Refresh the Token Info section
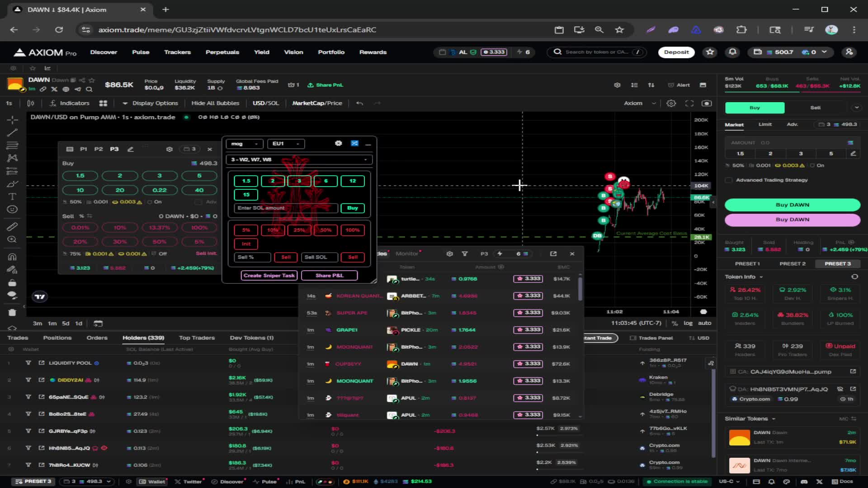 coord(854,277)
